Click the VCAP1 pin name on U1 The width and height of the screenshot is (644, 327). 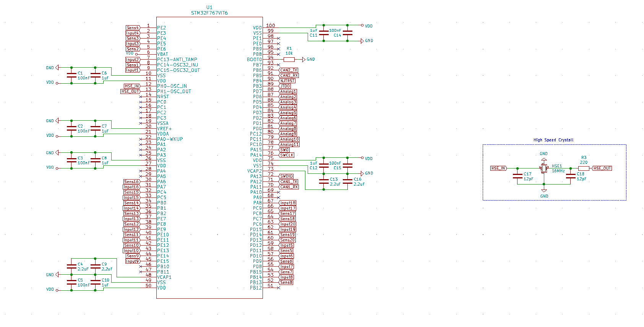(164, 277)
